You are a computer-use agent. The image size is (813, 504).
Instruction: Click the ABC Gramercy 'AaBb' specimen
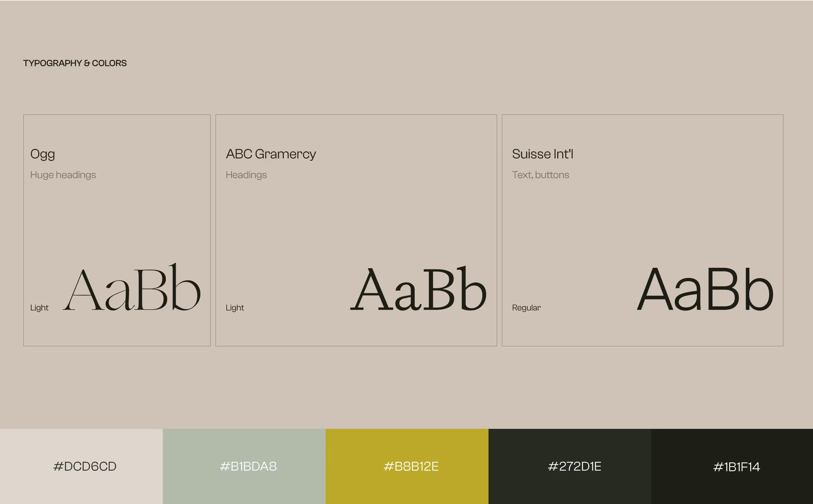pos(418,288)
